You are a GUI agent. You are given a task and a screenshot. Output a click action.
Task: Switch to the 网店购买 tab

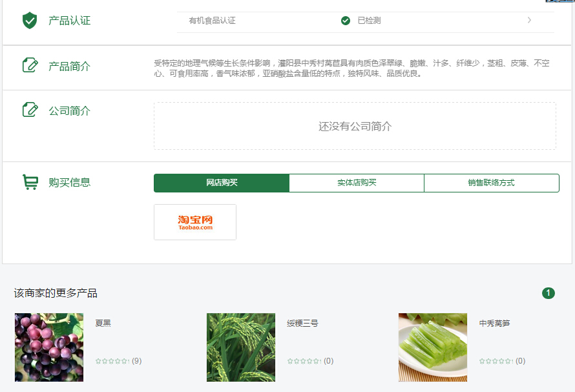point(222,183)
